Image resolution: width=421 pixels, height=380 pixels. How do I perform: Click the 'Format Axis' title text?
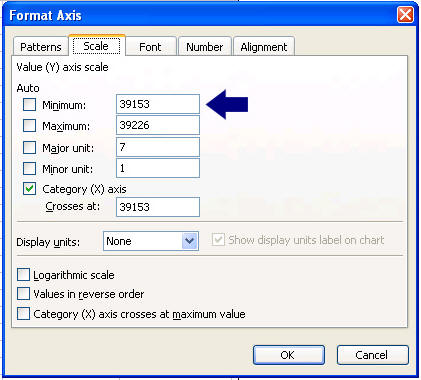[x=45, y=15]
